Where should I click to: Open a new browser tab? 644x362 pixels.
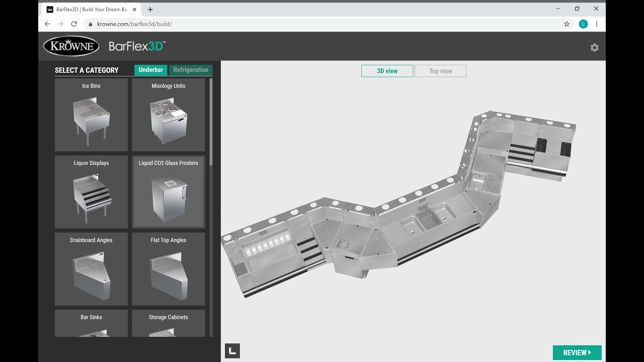pyautogui.click(x=150, y=10)
